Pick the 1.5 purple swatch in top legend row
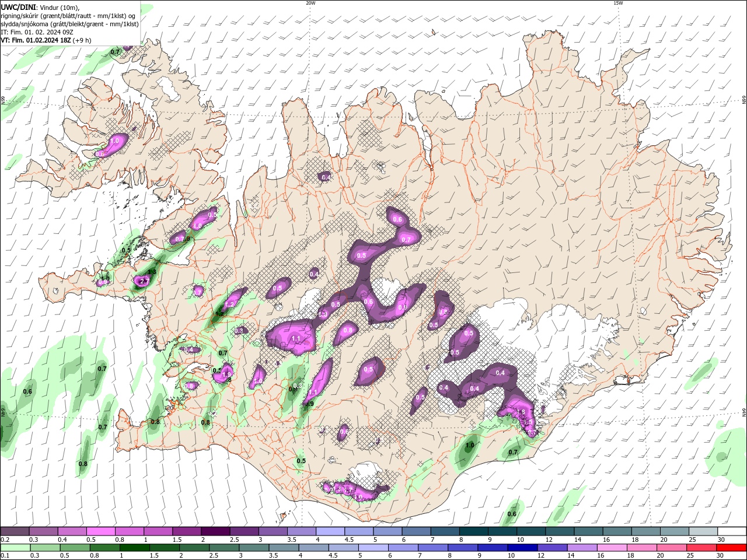Screen dimensions: 747x560 coord(186,531)
